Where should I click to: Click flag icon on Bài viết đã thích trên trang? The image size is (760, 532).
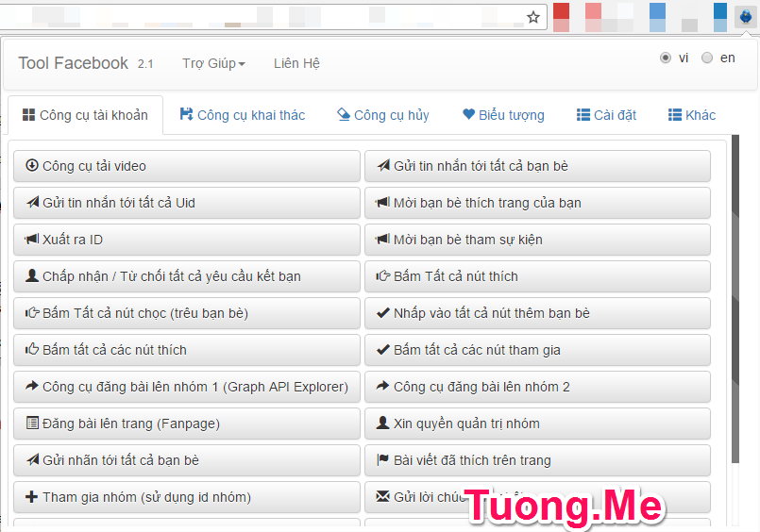(383, 459)
